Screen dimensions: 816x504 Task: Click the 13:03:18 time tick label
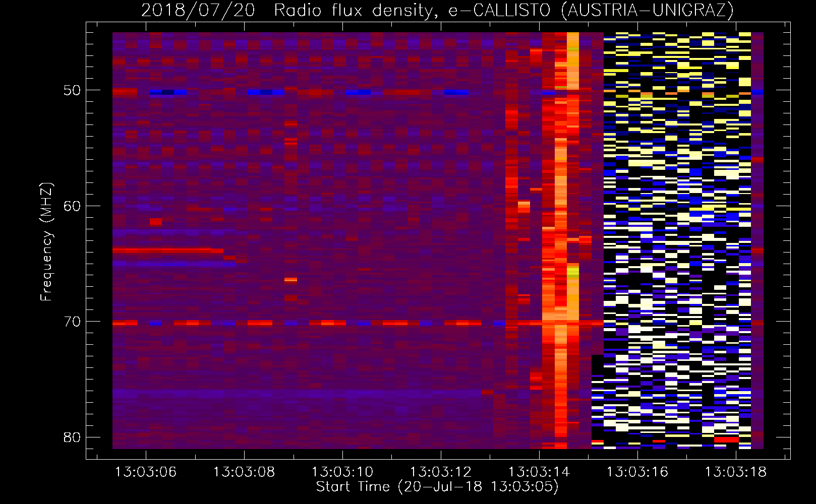pyautogui.click(x=736, y=472)
